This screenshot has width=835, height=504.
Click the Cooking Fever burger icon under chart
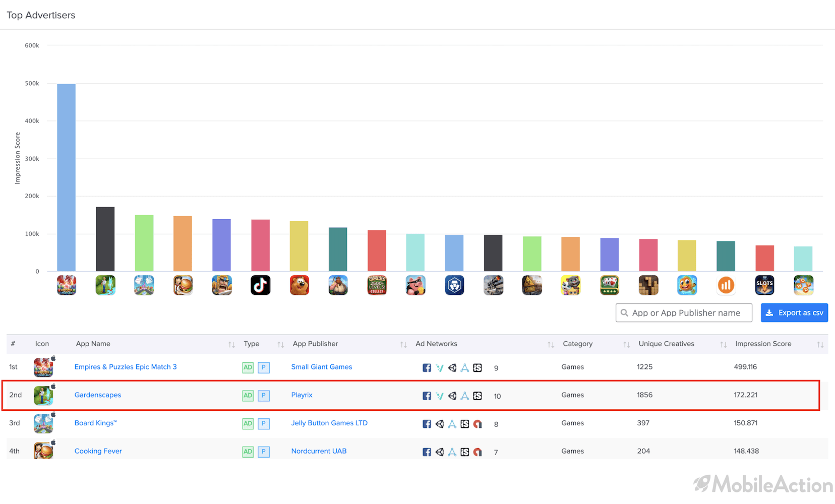coord(183,285)
